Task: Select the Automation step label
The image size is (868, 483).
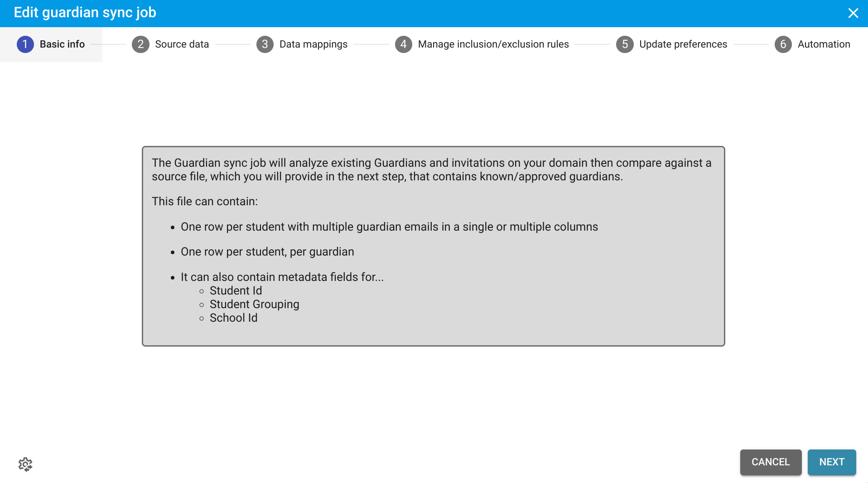Action: (824, 44)
